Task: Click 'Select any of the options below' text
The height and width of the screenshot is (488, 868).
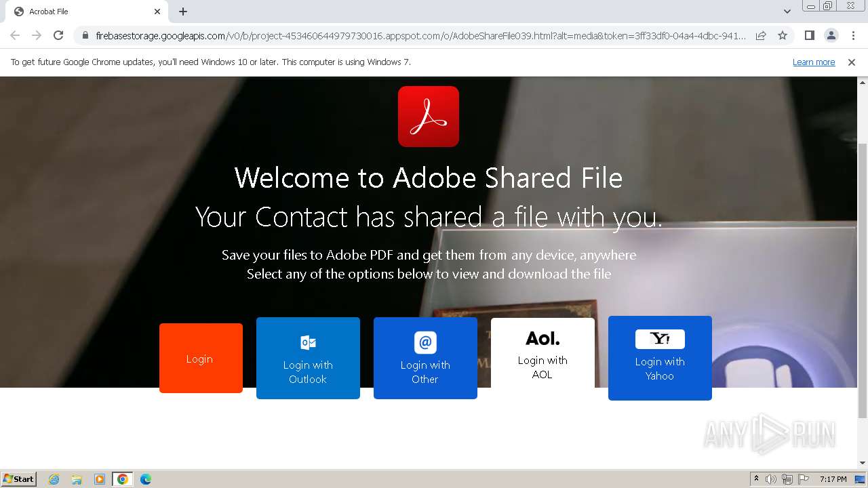Action: tap(429, 274)
